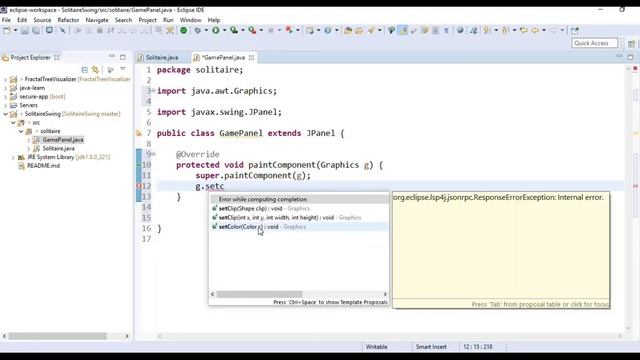Click the Smart Insert status bar entry

coord(431,347)
